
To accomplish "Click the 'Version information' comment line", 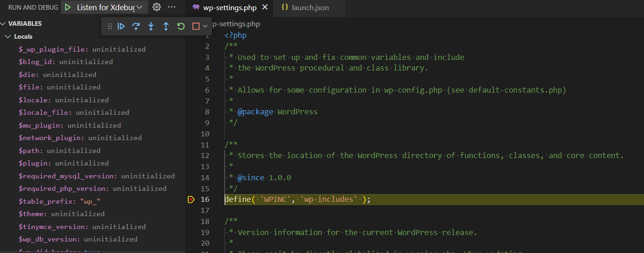I will [353, 232].
